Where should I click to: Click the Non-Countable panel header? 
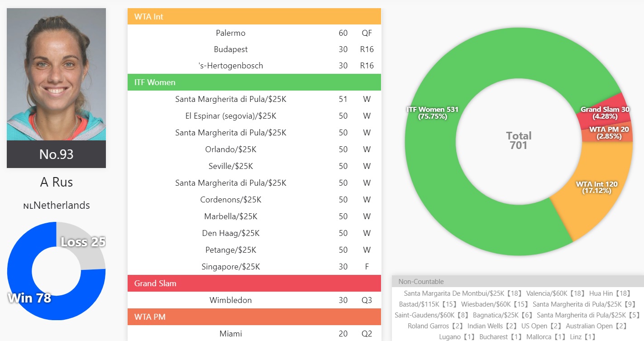click(x=517, y=281)
